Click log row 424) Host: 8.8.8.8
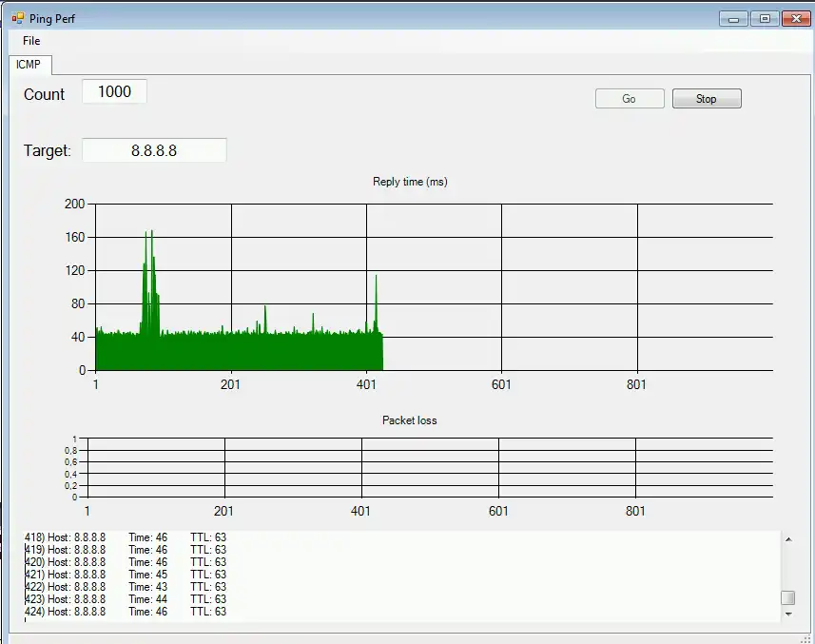 click(x=126, y=612)
